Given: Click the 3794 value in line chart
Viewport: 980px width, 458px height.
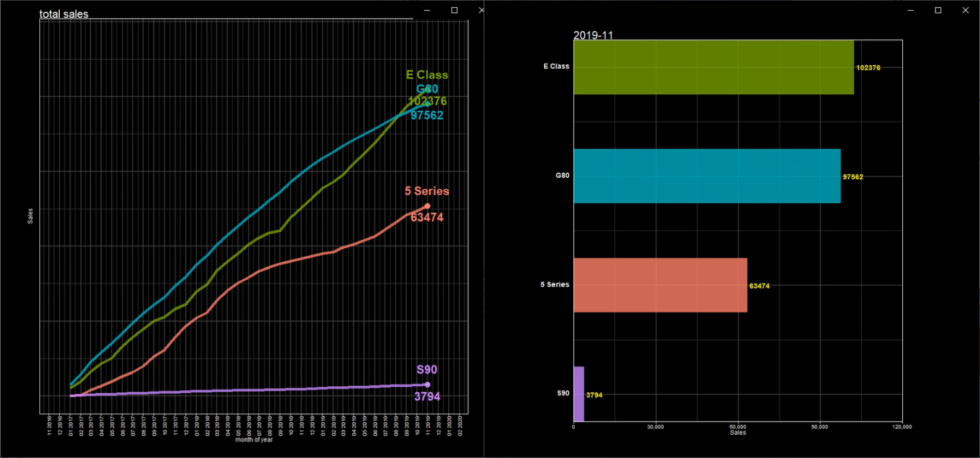Looking at the screenshot, I should 427,397.
